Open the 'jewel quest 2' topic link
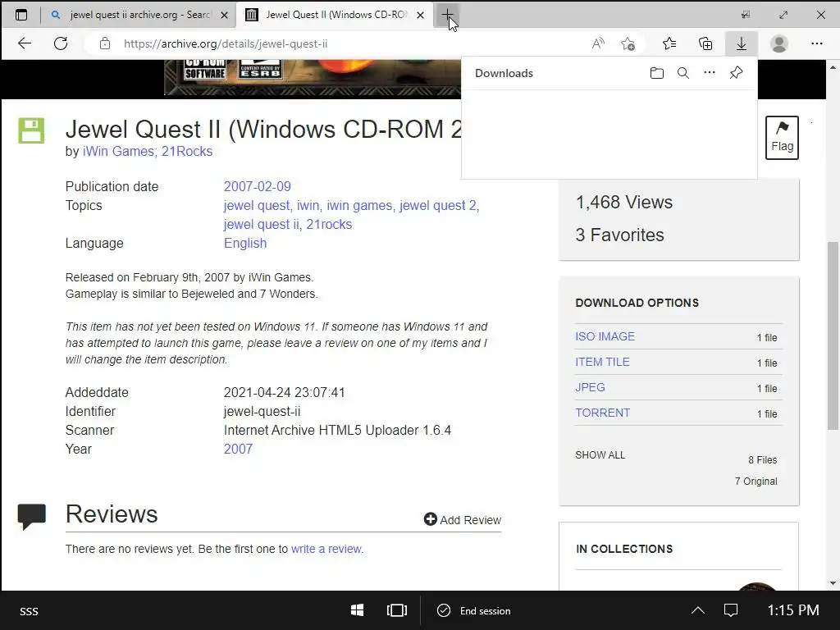 click(438, 205)
